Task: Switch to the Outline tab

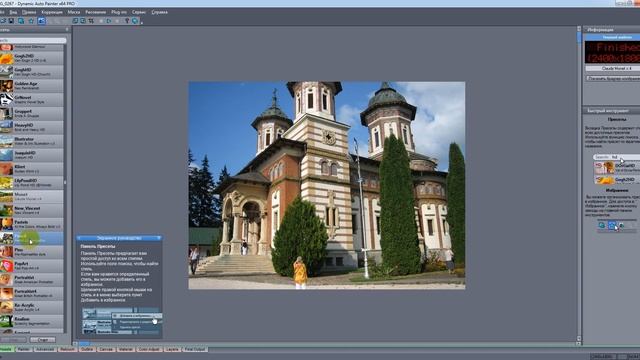Action: (x=87, y=350)
